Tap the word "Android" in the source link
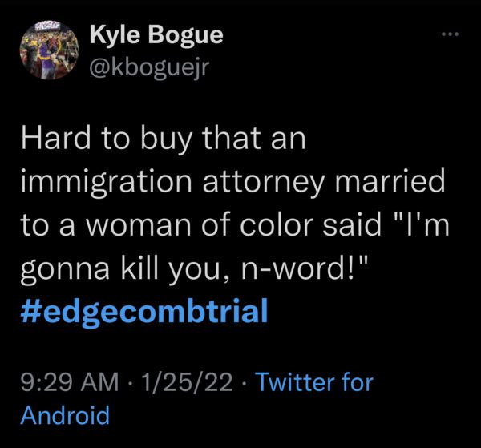 [65, 414]
